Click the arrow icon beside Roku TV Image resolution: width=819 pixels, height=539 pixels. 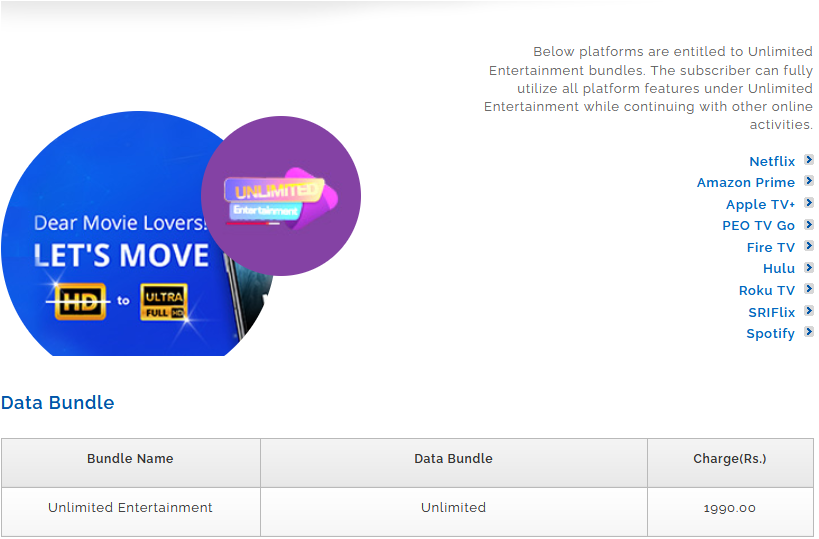click(x=809, y=289)
